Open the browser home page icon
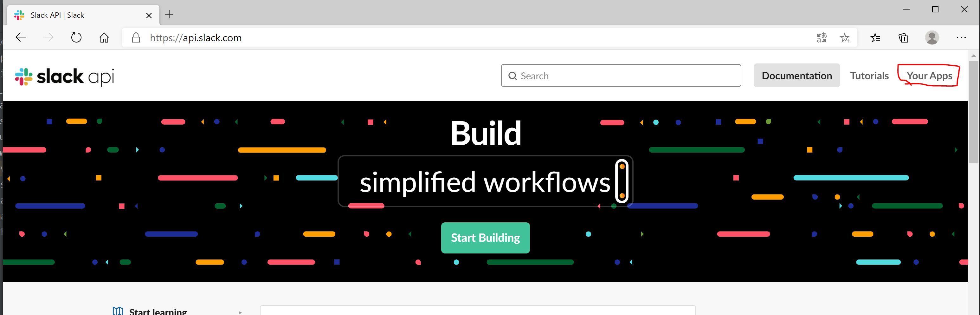Image resolution: width=980 pixels, height=315 pixels. (104, 37)
